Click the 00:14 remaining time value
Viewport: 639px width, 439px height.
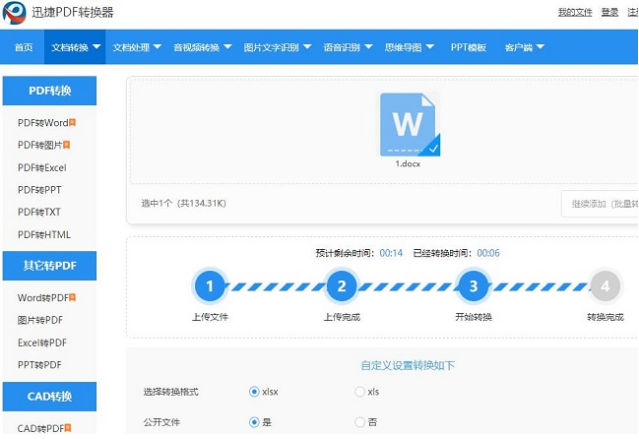pos(391,253)
